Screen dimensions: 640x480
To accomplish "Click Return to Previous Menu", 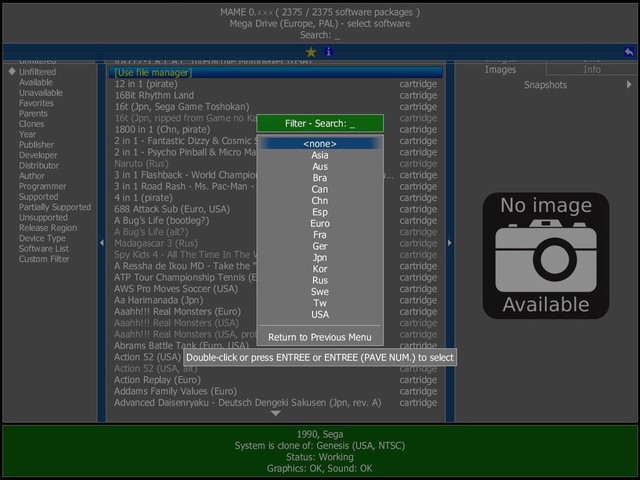I will [320, 337].
